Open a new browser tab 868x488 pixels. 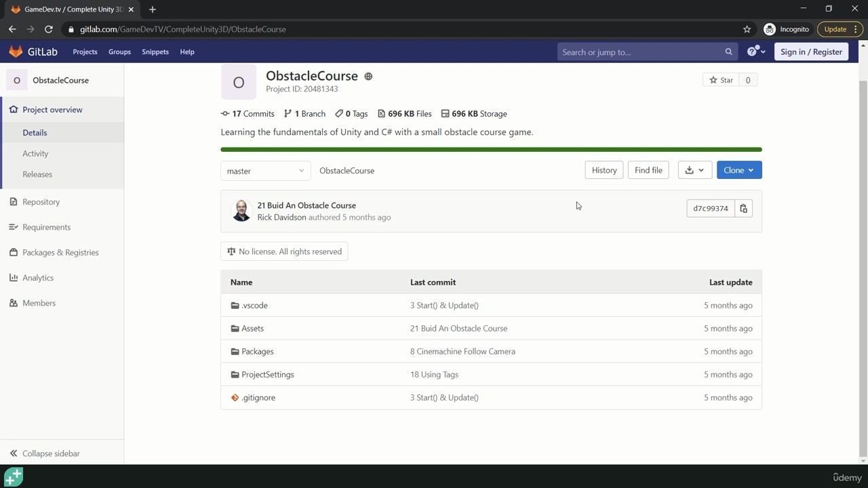pyautogui.click(x=152, y=9)
